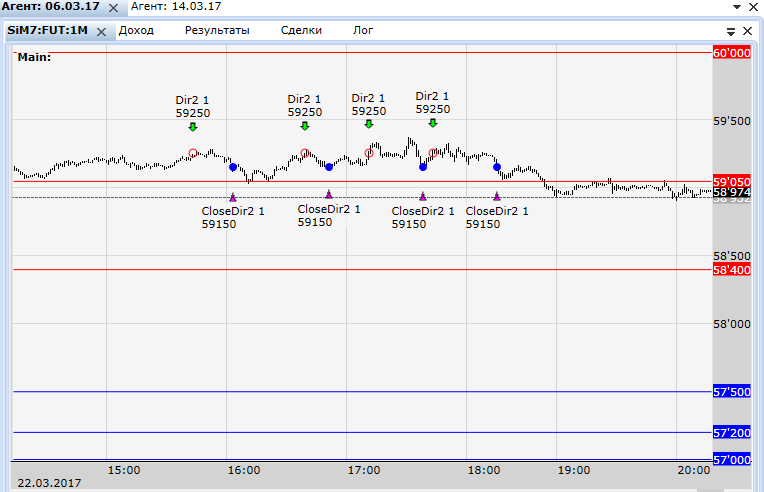Open the agent tabs dropdown arrow
This screenshot has height=492, width=764.
(737, 7)
